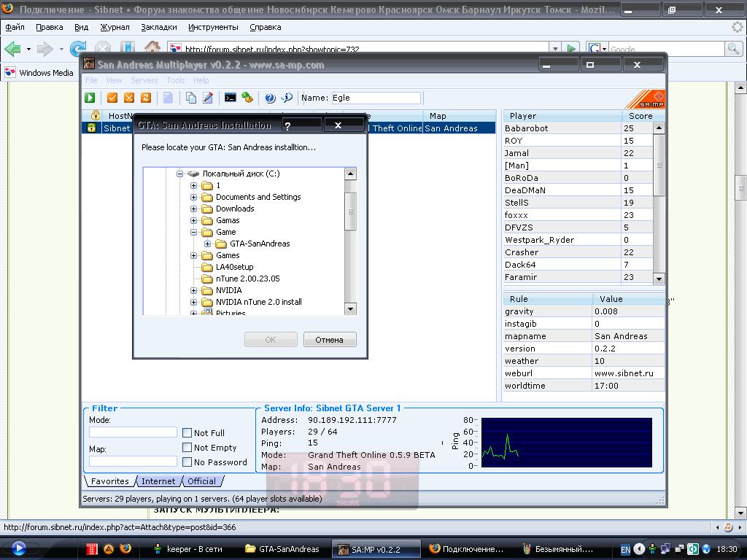Enable the Not Full checkbox

click(x=187, y=432)
